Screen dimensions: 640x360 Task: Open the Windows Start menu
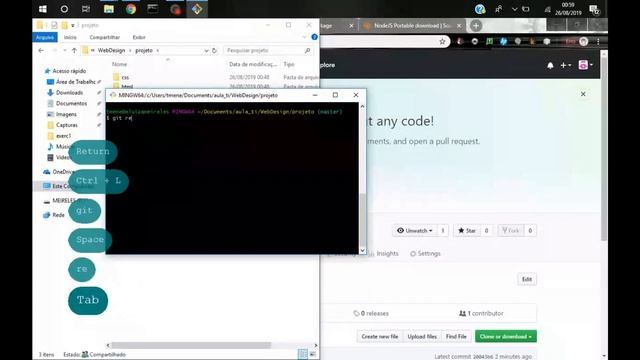(x=42, y=9)
